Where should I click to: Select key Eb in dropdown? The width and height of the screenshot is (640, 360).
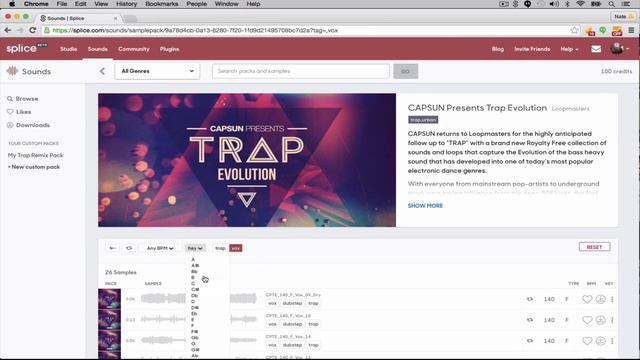coord(194,313)
